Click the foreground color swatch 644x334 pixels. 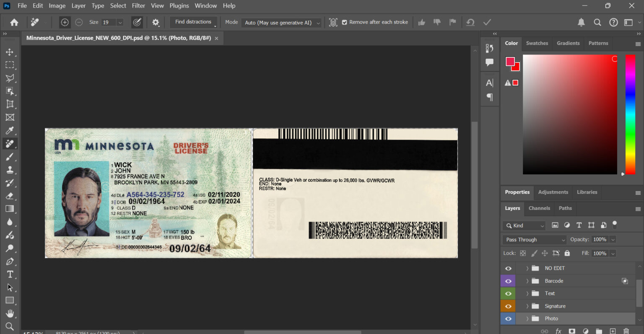pos(510,62)
